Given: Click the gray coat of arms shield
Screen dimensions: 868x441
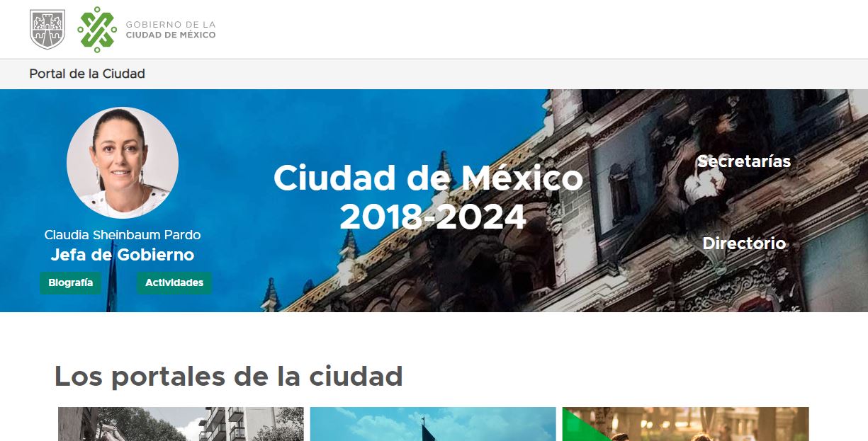Looking at the screenshot, I should coord(47,29).
